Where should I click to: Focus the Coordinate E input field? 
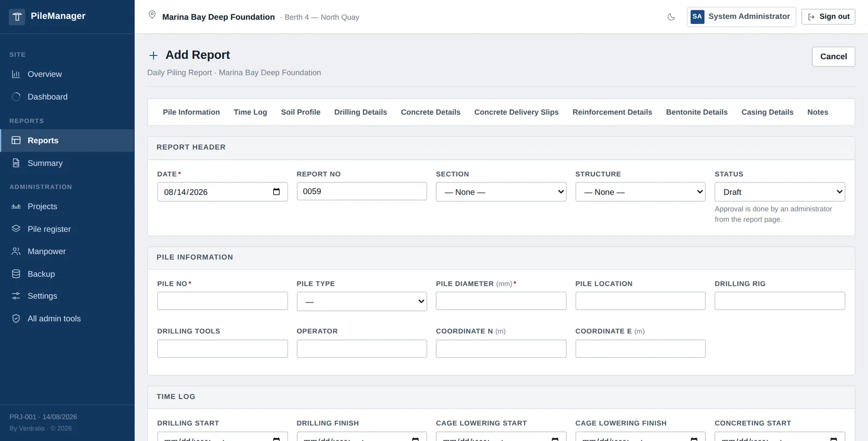640,349
